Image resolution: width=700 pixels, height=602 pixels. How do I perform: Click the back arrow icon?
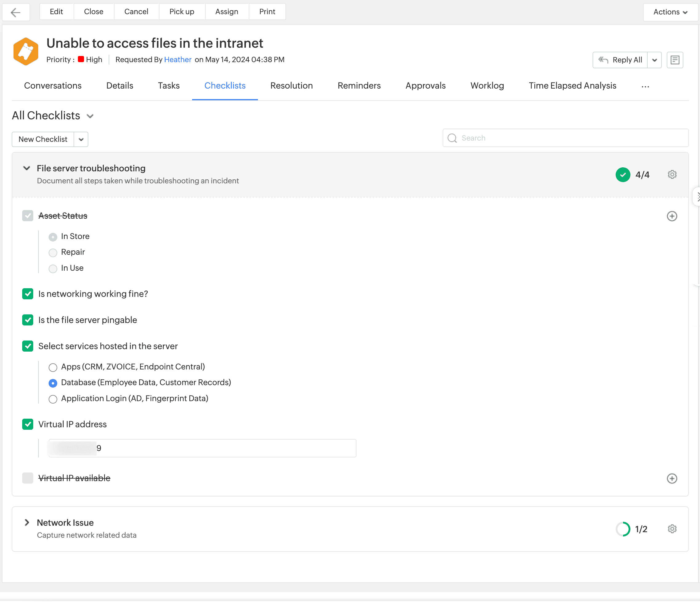15,12
